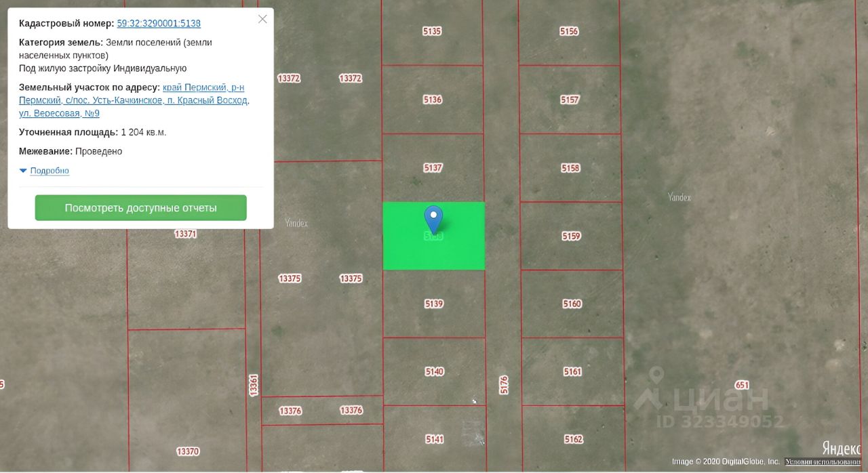Select parcel 5161 on the map

pos(572,371)
